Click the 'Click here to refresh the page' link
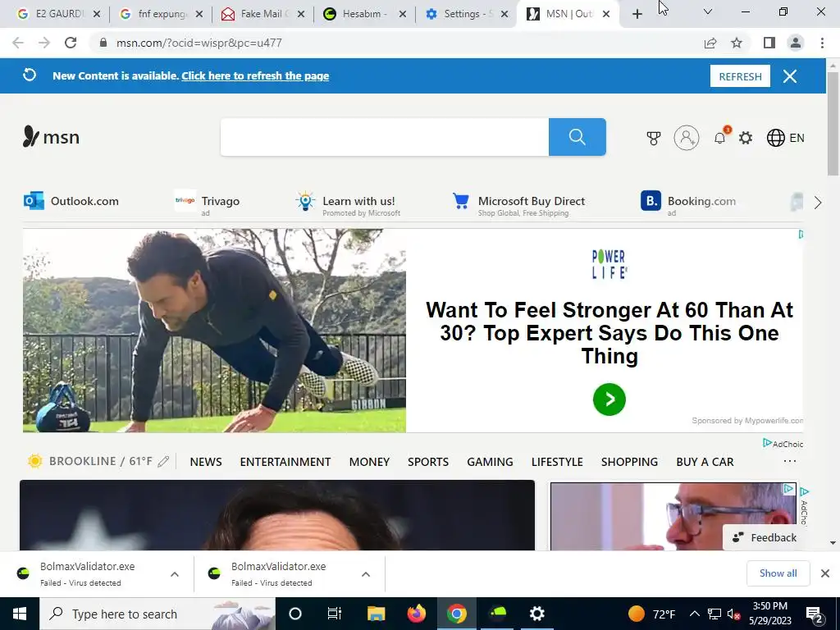The image size is (840, 630). point(255,75)
